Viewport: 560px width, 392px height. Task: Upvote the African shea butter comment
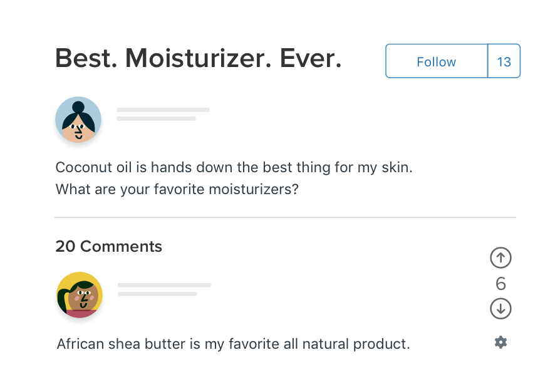pyautogui.click(x=500, y=257)
